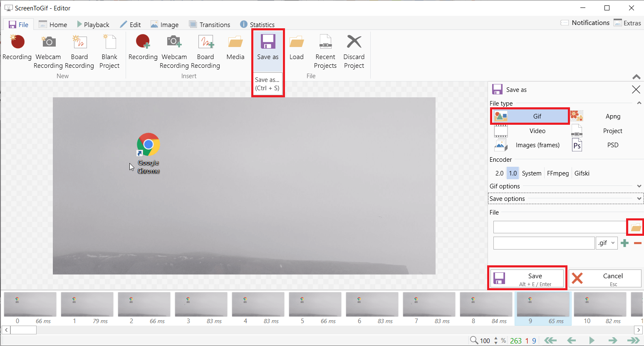Select the FFmpeg encoder

557,173
